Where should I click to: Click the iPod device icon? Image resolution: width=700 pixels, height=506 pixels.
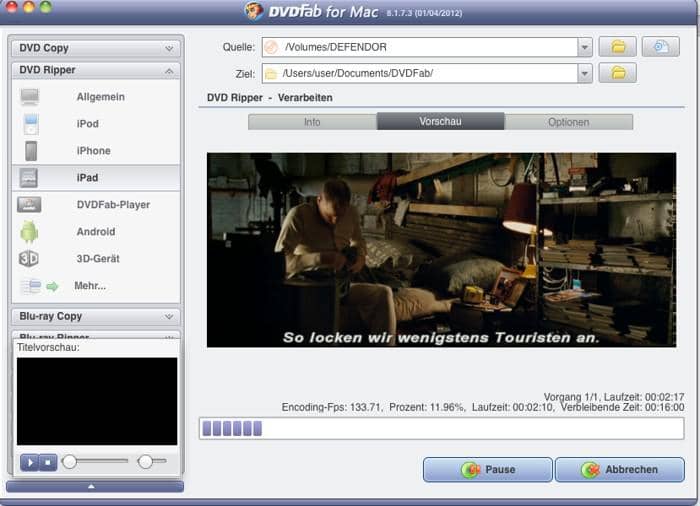(x=31, y=124)
